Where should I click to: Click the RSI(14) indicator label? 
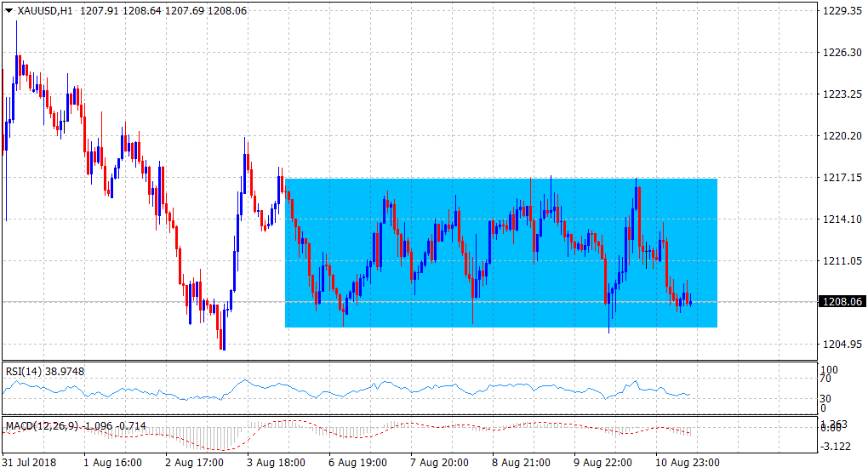click(23, 371)
